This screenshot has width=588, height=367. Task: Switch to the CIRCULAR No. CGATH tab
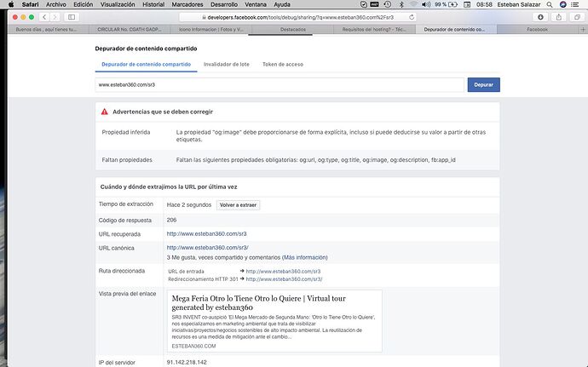click(130, 29)
